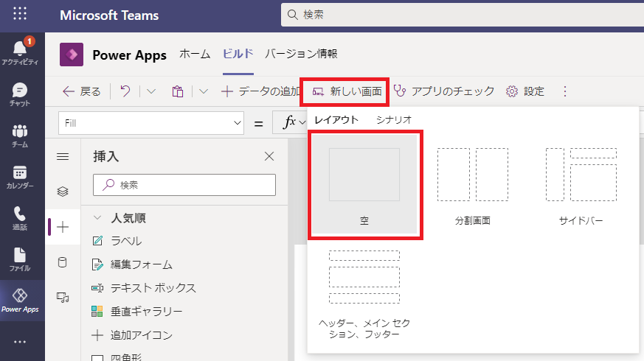Viewport: 644px width, 361px height.
Task: Choose the サイドバー sidebar layout
Action: point(581,186)
